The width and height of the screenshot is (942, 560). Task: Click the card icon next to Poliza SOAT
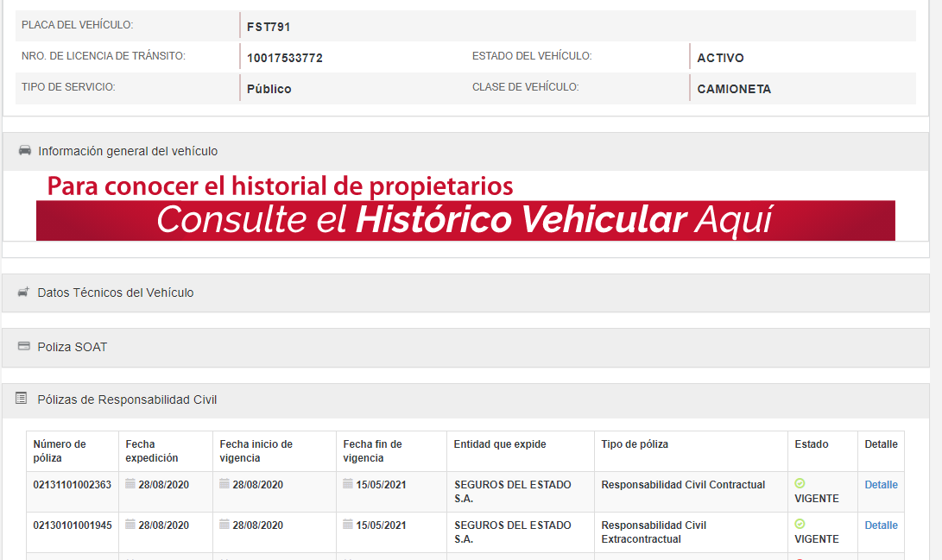click(23, 347)
